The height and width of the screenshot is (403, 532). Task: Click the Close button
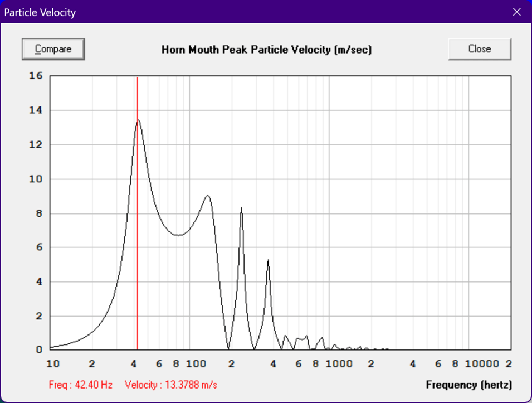coord(480,49)
